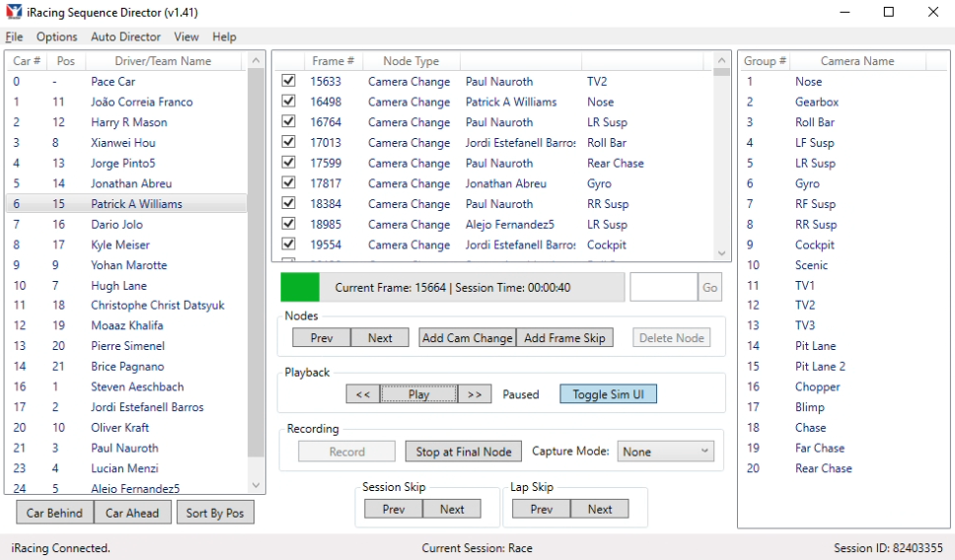955x560 pixels.
Task: Click the Sort By Pos button
Action: pyautogui.click(x=215, y=513)
